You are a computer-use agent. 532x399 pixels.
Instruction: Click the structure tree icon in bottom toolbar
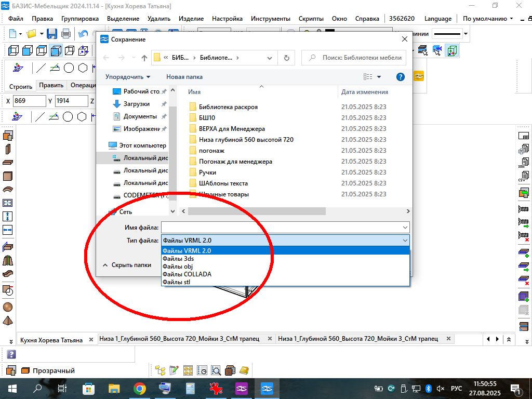click(x=160, y=370)
